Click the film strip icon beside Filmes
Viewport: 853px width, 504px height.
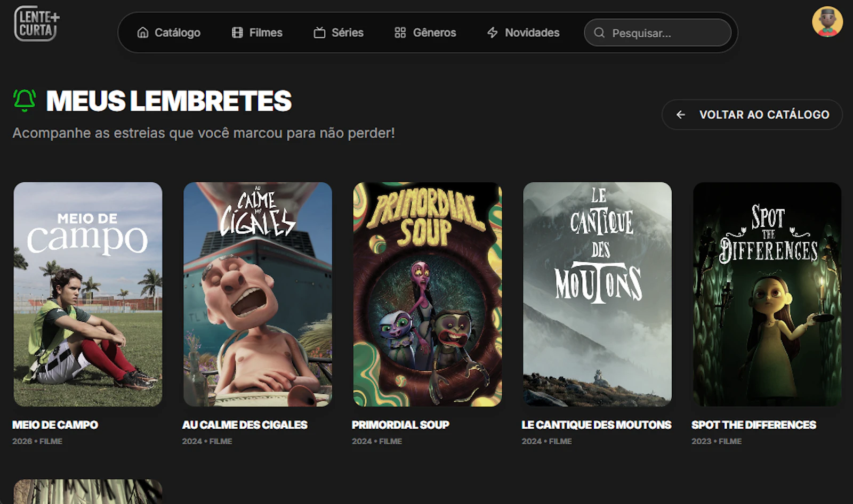pos(237,32)
